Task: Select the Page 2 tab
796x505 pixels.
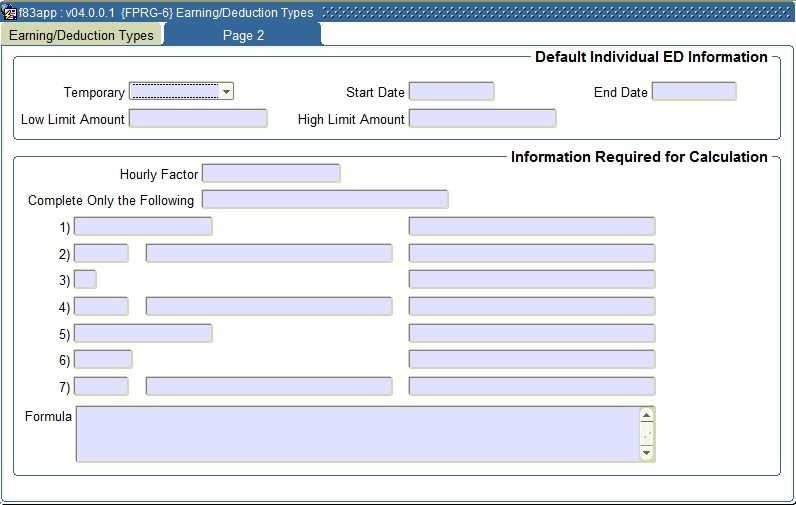Action: tap(243, 35)
